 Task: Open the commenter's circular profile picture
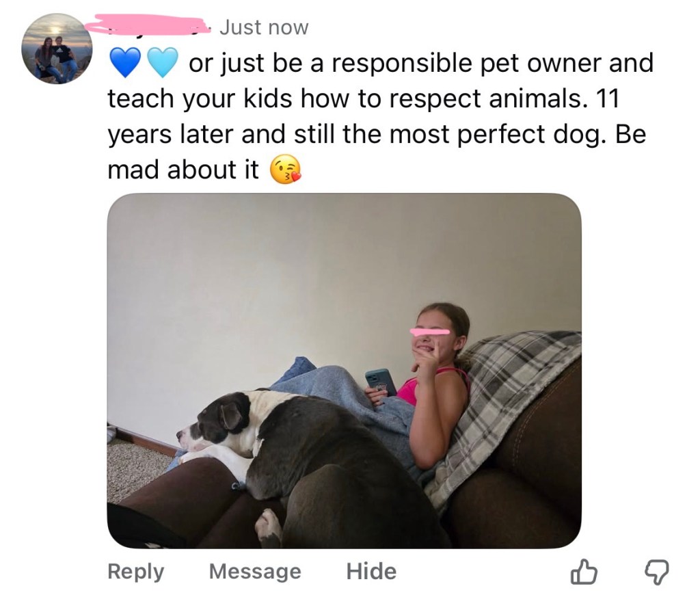point(57,49)
